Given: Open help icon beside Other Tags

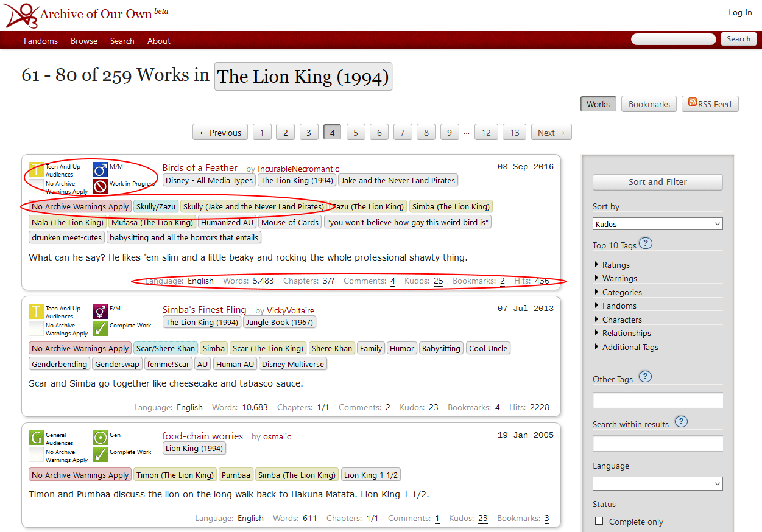Looking at the screenshot, I should tap(645, 377).
